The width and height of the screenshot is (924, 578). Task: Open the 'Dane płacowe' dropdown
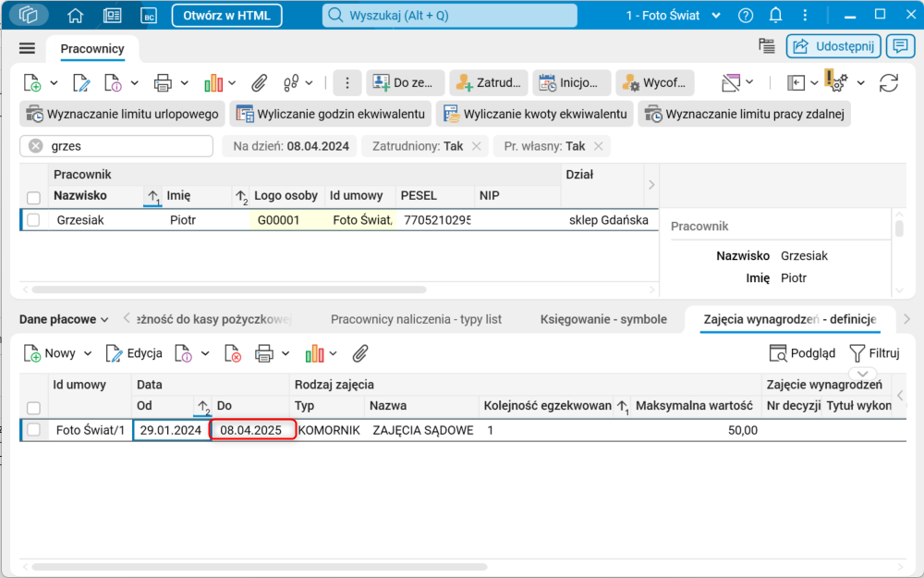[x=64, y=320]
